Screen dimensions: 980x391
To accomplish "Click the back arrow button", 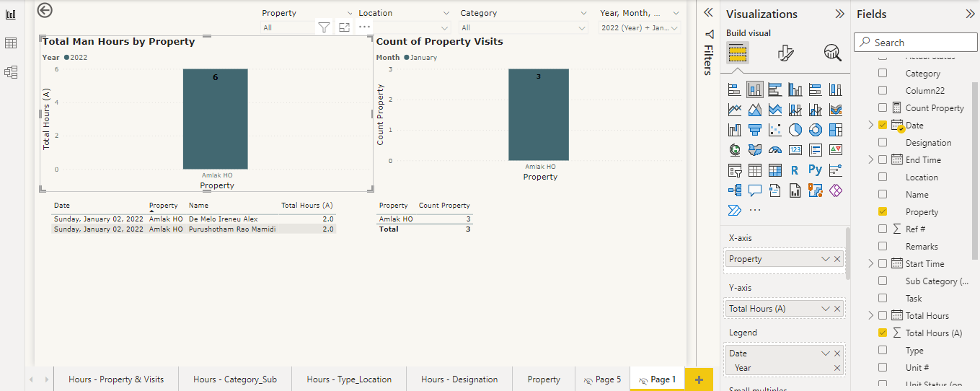I will pos(45,9).
